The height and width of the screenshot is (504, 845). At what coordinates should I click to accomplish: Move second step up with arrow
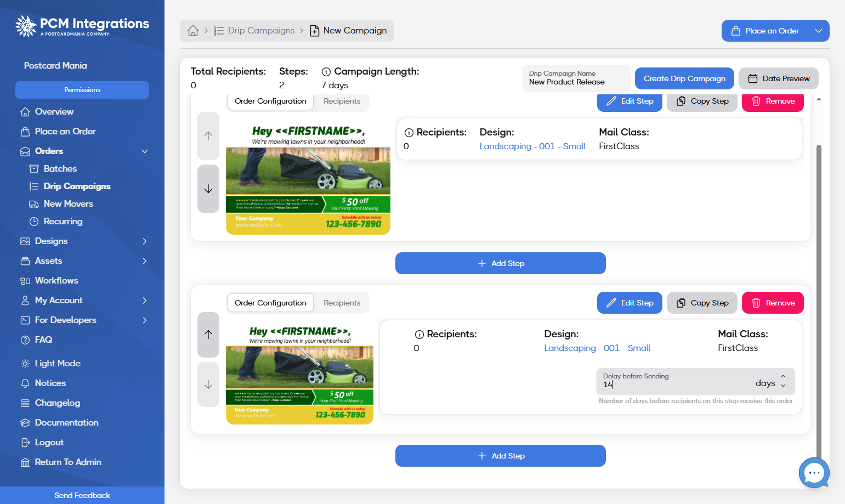(x=208, y=335)
